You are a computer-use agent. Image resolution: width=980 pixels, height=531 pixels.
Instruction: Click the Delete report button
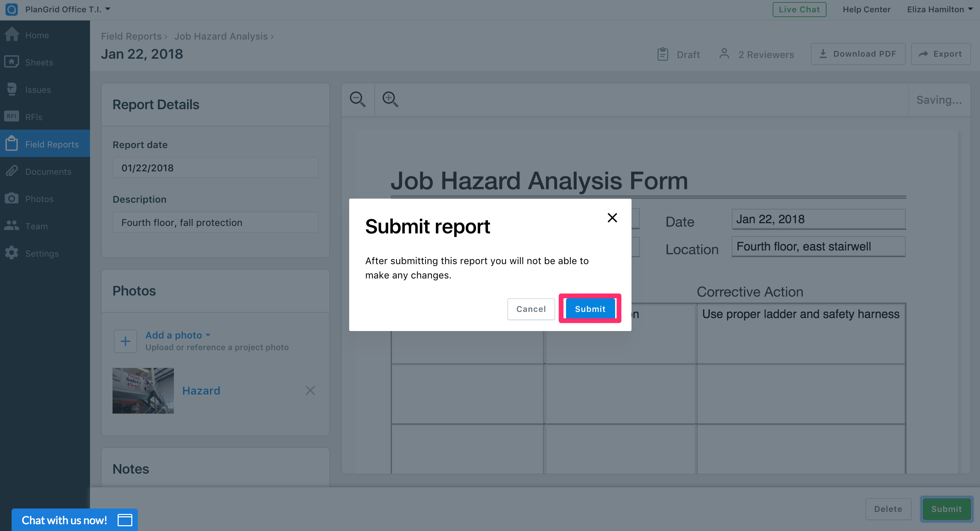point(888,509)
